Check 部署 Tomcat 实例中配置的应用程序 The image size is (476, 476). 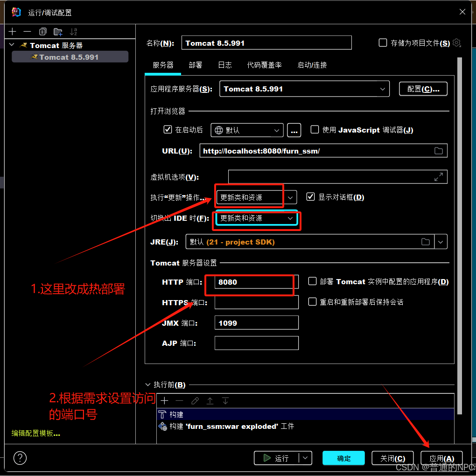312,281
